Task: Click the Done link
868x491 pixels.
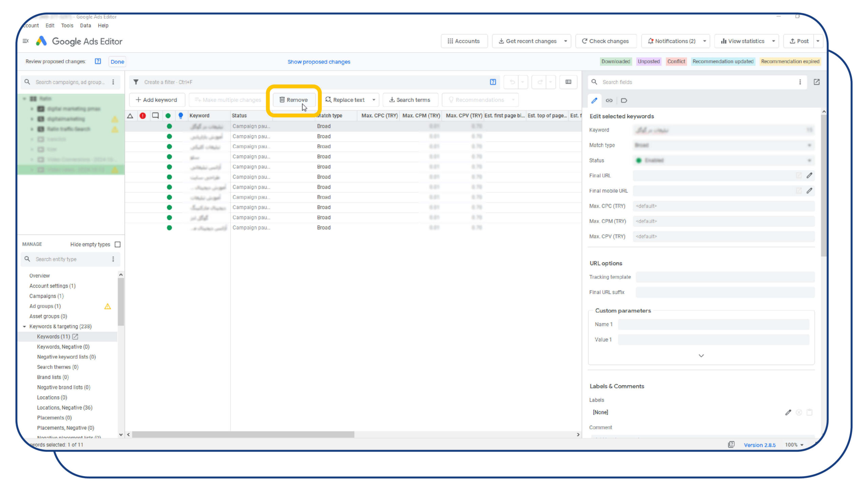Action: 117,62
